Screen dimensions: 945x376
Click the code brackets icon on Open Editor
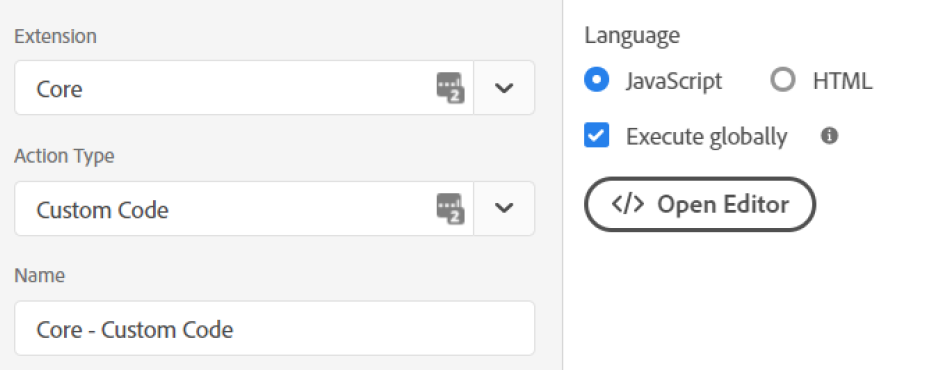(627, 204)
